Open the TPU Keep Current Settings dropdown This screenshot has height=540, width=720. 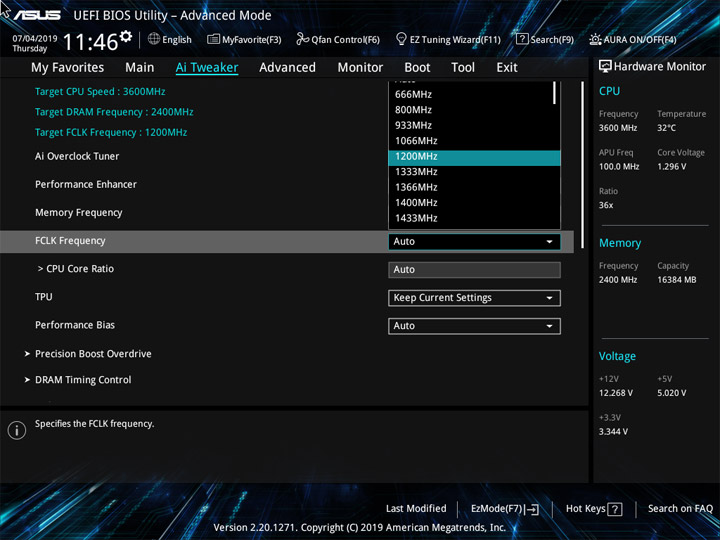474,298
